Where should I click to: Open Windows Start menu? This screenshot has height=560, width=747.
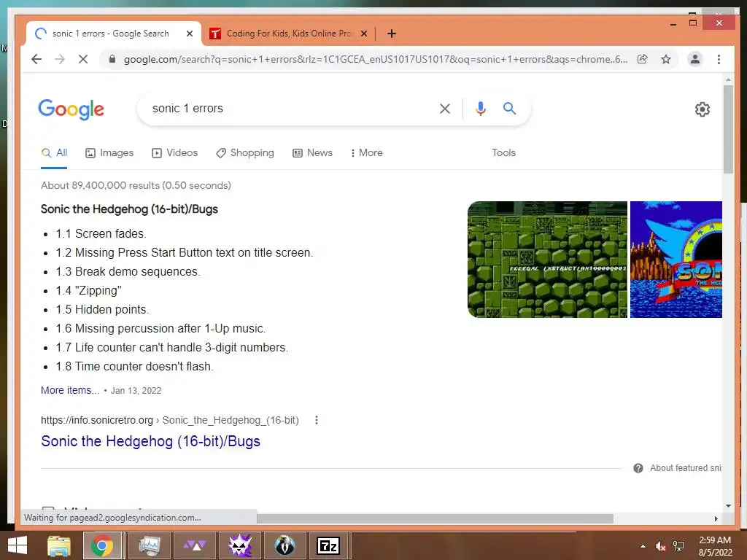pos(18,545)
